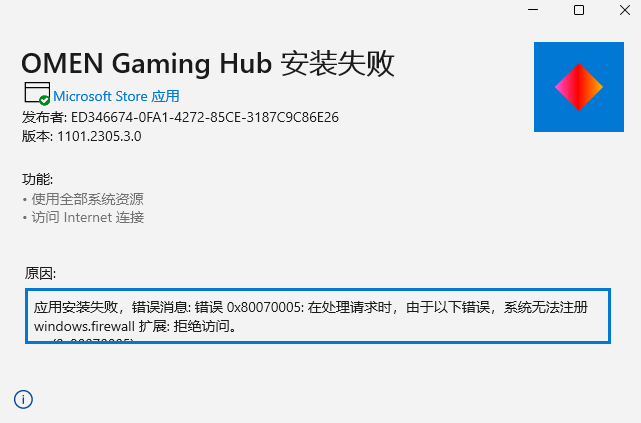Click the 功能 section label
The width and height of the screenshot is (641, 423).
click(37, 179)
